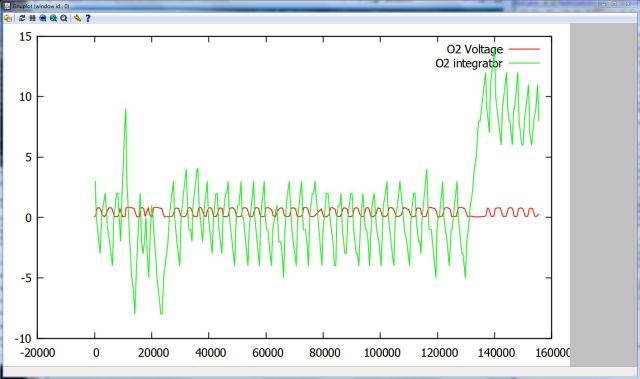Click the red O2 Voltage legend line sample
The height and width of the screenshot is (379, 640).
[524, 49]
